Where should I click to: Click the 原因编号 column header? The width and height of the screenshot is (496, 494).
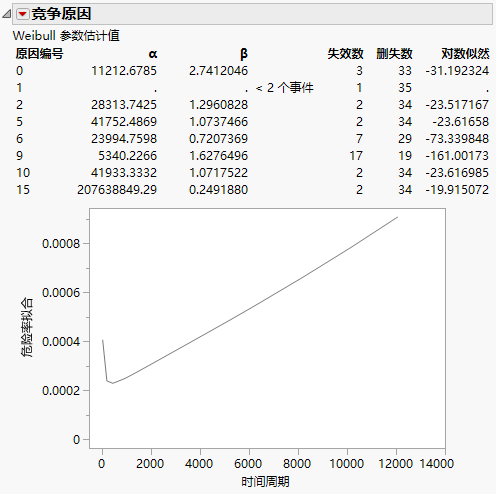39,54
